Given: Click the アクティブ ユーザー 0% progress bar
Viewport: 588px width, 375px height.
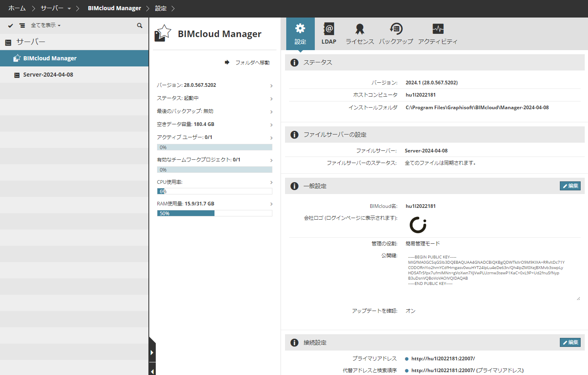Looking at the screenshot, I should point(214,147).
